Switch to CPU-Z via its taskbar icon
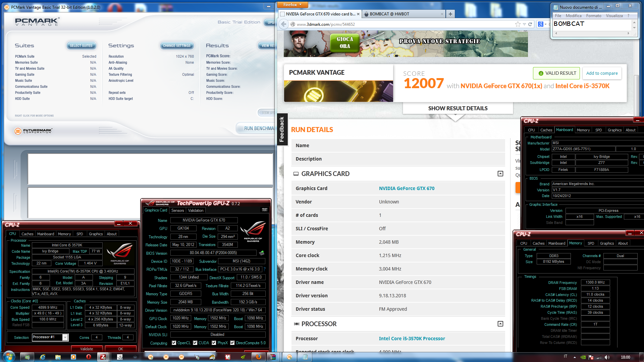644x362 pixels. point(103,357)
